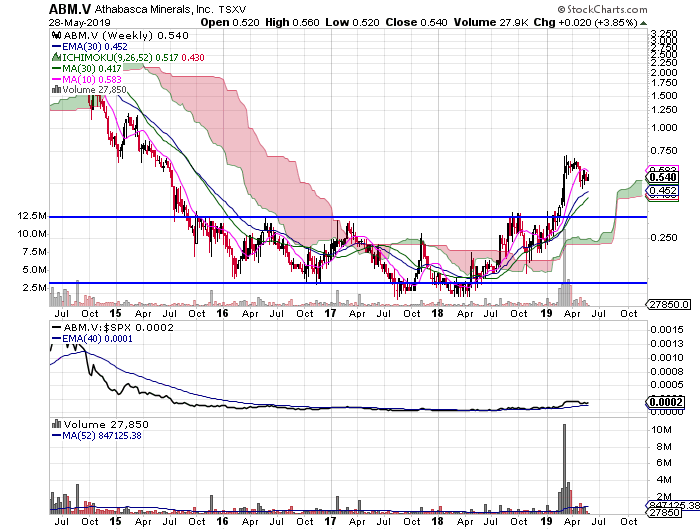Click the 19 year label below the price panel
Screen dimensions: 700x530
(x=546, y=313)
